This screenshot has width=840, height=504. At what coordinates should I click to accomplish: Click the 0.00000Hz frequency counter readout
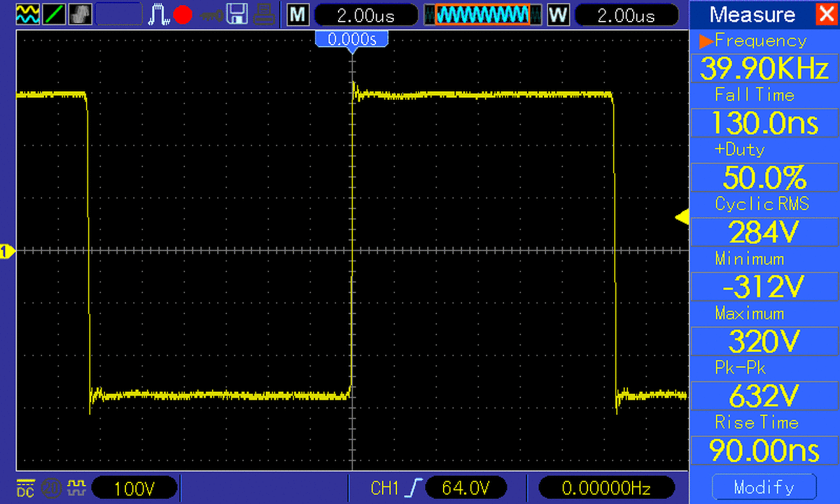(x=606, y=488)
